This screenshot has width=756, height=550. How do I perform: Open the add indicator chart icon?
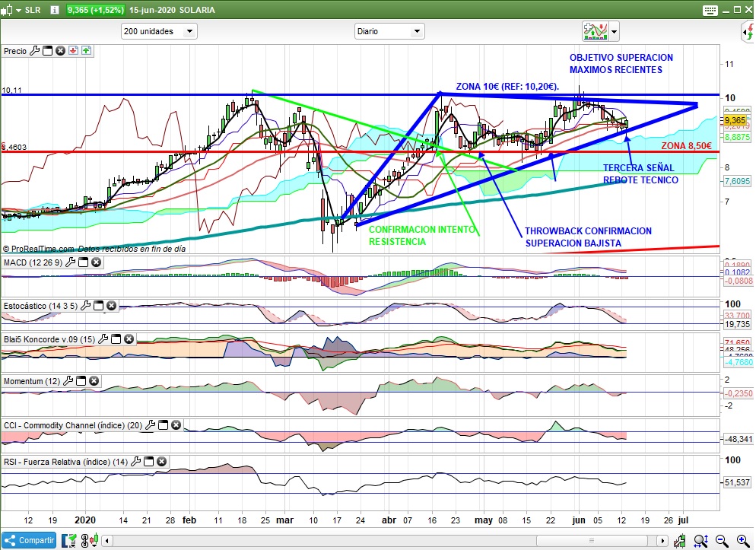[594, 31]
